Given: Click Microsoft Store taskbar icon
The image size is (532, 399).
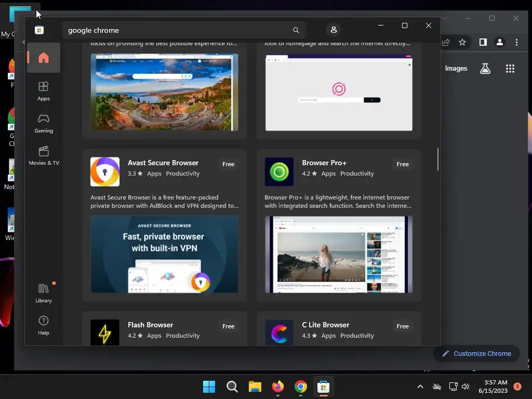Looking at the screenshot, I should (x=323, y=387).
